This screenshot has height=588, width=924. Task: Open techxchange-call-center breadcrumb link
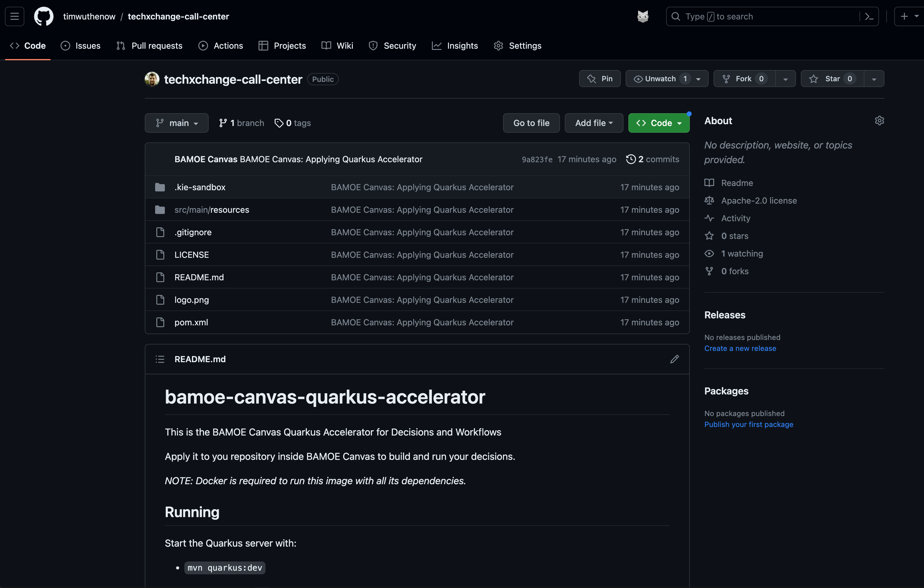(x=178, y=16)
